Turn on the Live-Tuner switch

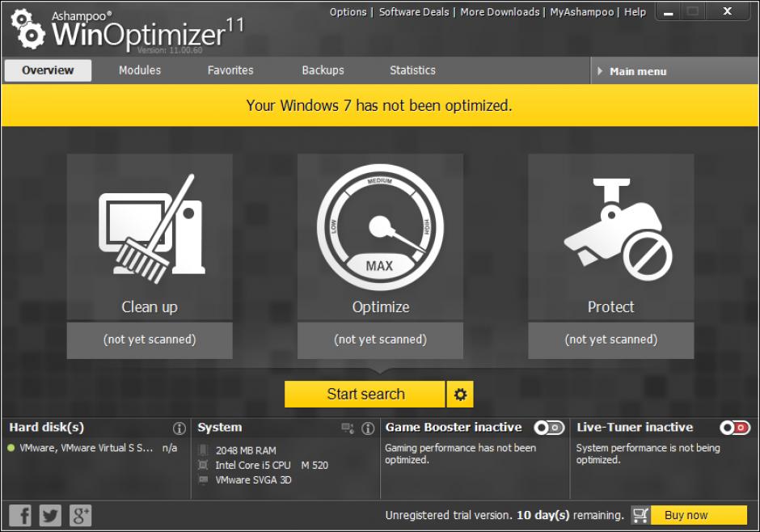pyautogui.click(x=735, y=428)
